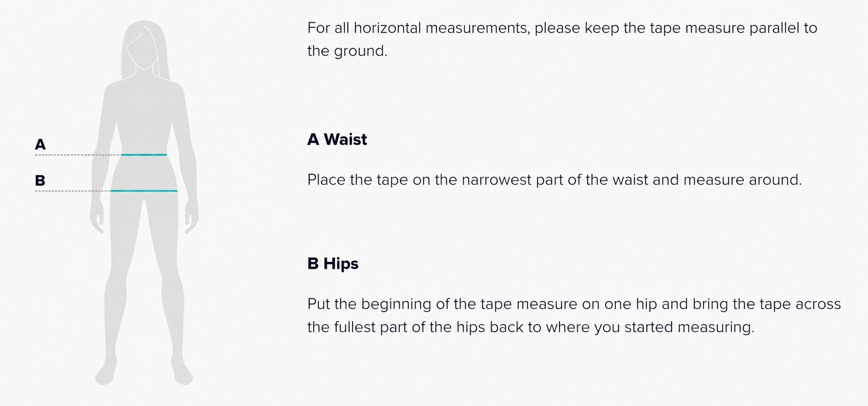This screenshot has width=868, height=406.
Task: Click the A label beside the figure
Action: pos(40,144)
